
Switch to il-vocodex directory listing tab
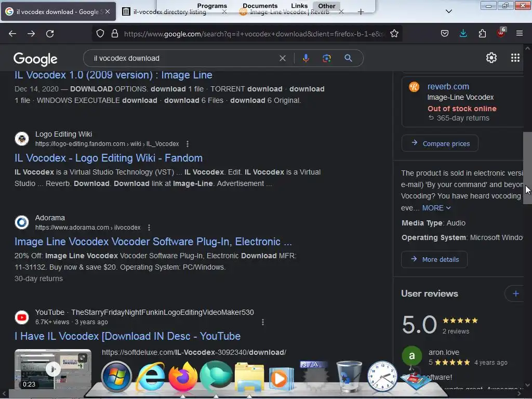[x=170, y=12]
